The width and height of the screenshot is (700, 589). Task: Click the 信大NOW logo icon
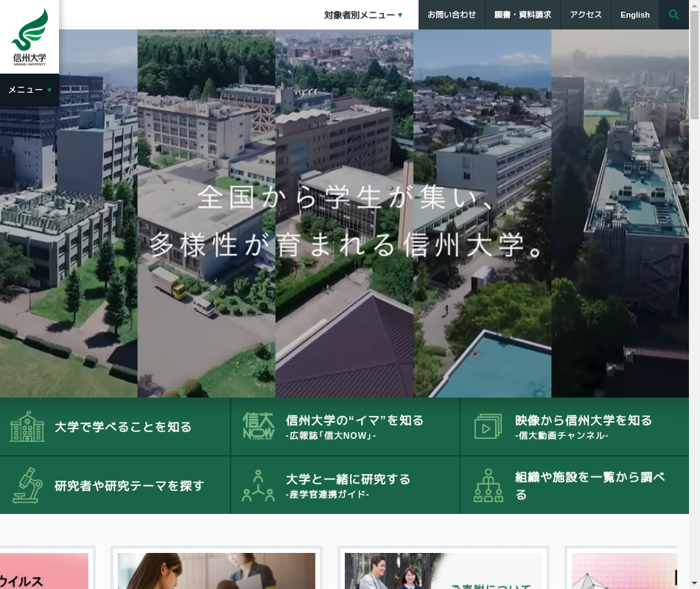[x=258, y=426]
